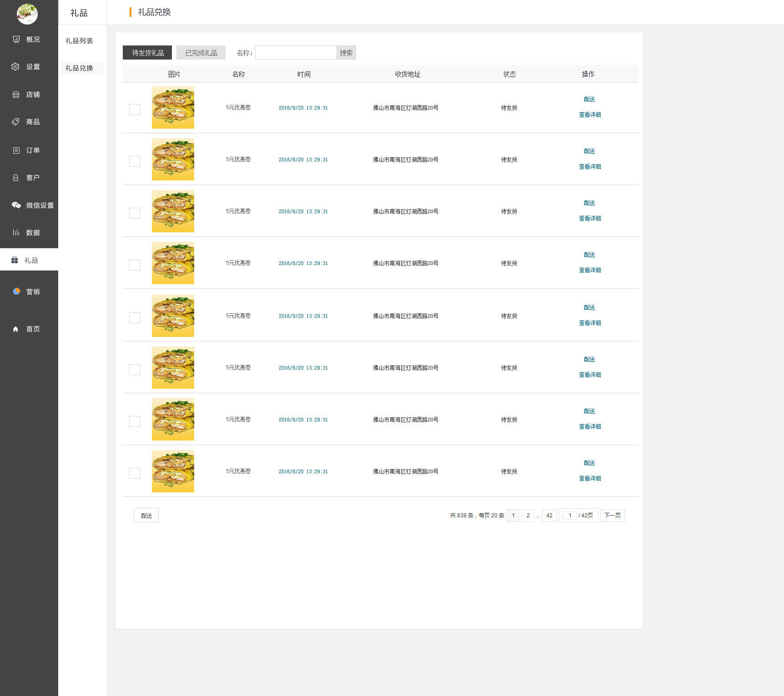Switch to the 已完成礼品 tab

pos(201,53)
